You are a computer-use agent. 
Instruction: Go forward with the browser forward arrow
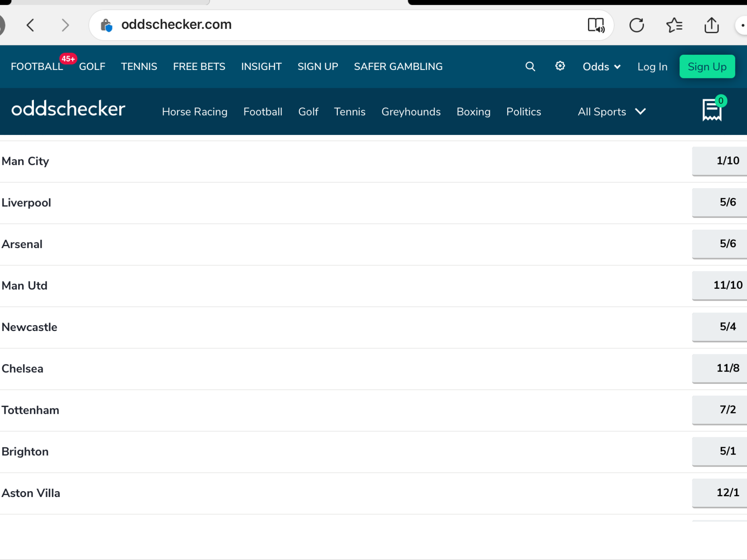click(65, 25)
